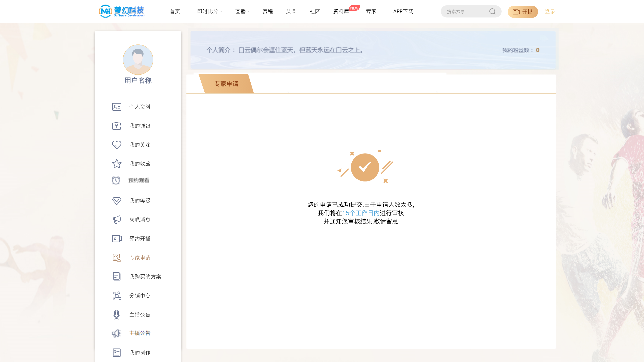Click the 登录 link
Image resolution: width=644 pixels, height=362 pixels.
point(549,11)
